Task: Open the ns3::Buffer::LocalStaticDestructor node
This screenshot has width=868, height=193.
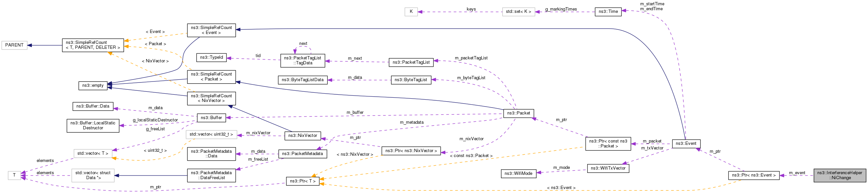Action: click(x=93, y=126)
